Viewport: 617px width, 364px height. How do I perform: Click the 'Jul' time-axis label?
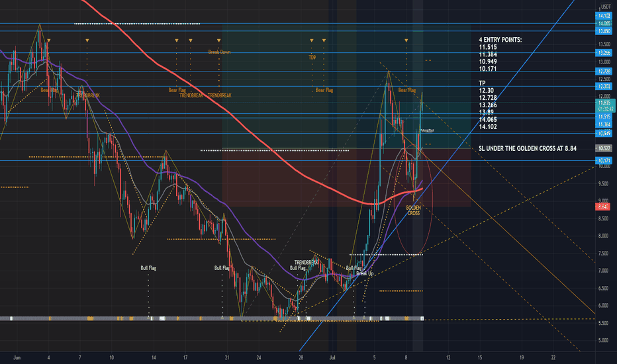tap(332, 357)
